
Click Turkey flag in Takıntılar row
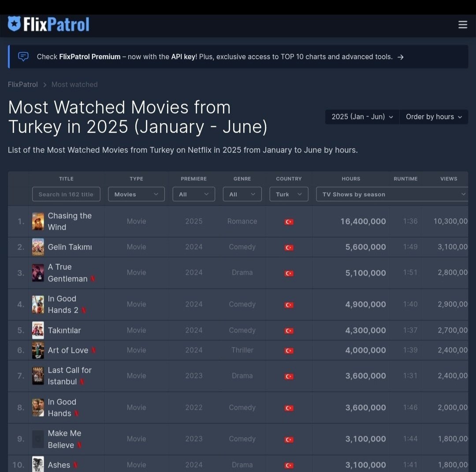[289, 331]
